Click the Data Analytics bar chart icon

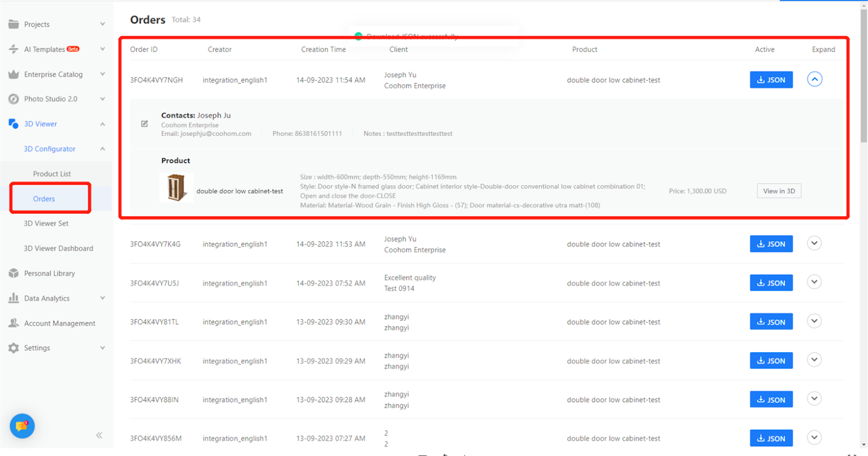pos(14,298)
